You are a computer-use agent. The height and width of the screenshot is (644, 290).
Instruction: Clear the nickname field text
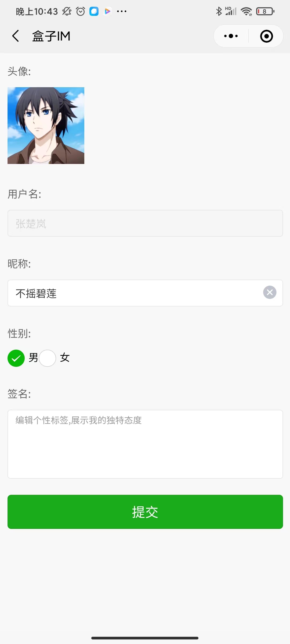coord(270,292)
